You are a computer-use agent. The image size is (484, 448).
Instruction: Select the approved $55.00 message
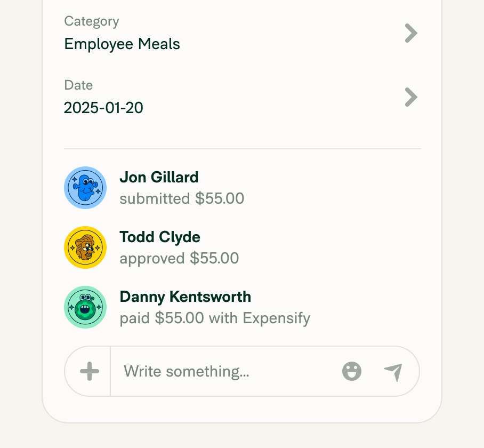[180, 258]
